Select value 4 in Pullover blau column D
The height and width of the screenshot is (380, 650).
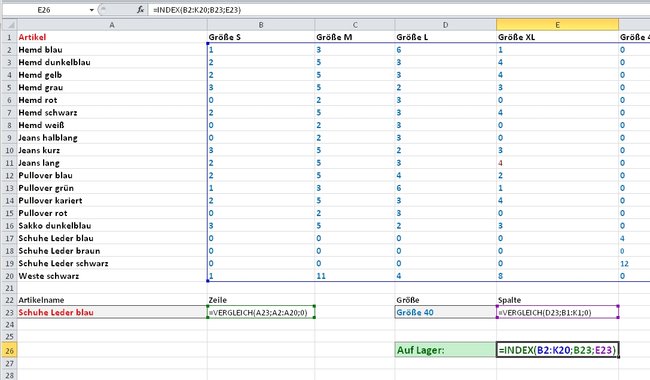[445, 175]
